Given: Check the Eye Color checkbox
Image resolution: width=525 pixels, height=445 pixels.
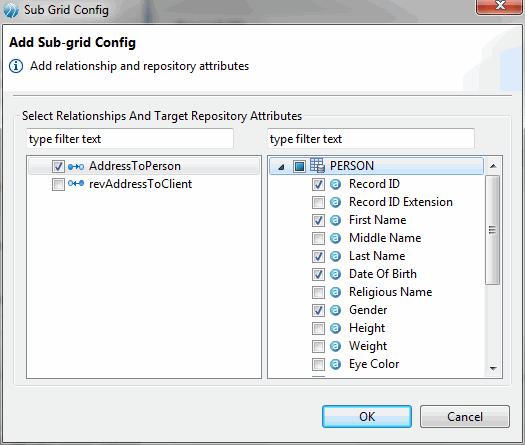Looking at the screenshot, I should [x=318, y=364].
